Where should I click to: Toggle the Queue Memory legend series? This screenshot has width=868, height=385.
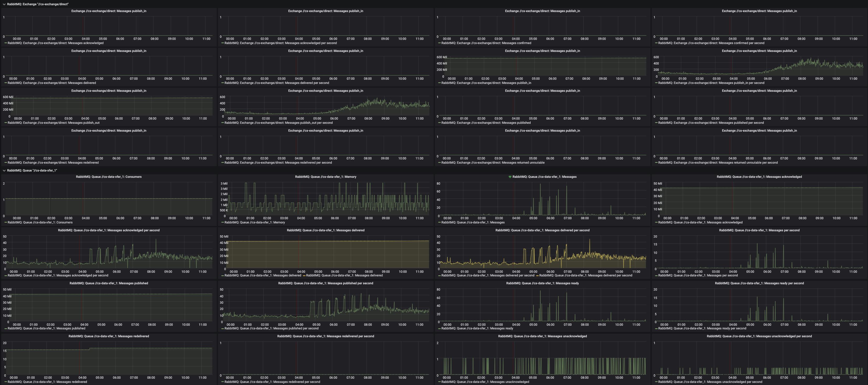254,222
